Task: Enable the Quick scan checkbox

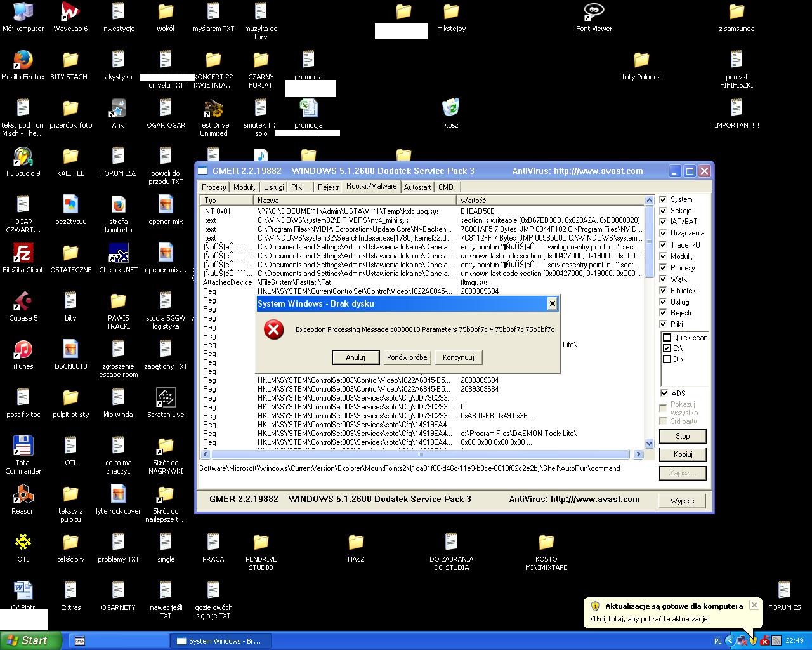Action: 667,337
